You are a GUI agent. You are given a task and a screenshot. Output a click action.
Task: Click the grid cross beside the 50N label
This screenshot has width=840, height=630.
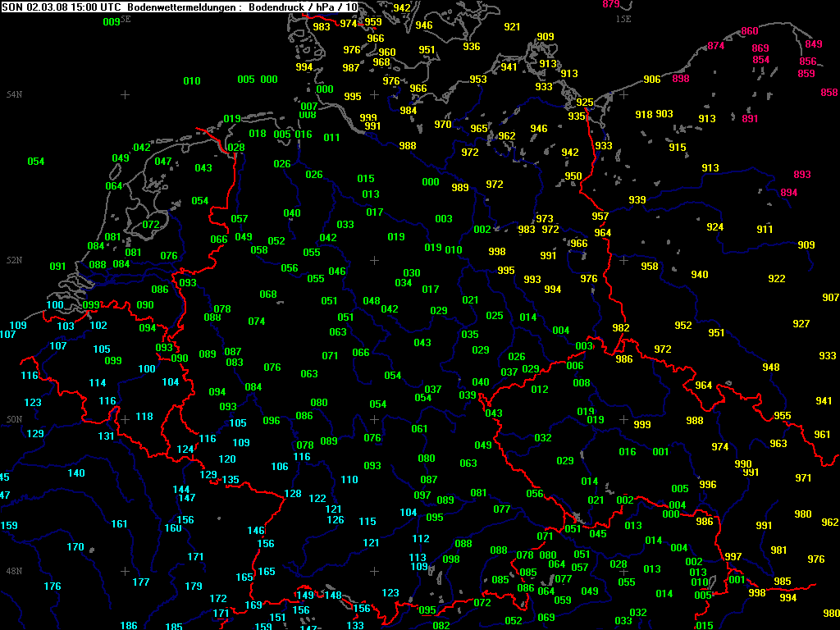[125, 419]
